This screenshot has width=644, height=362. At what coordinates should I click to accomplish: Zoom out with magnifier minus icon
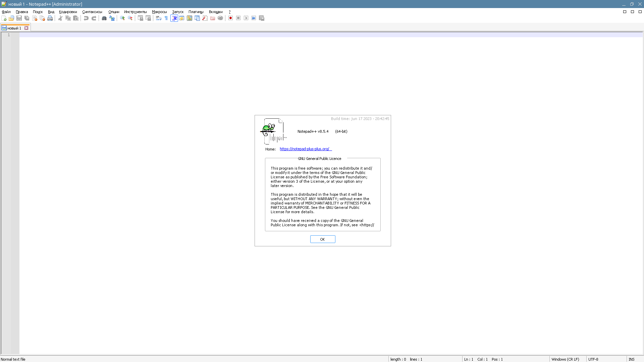pyautogui.click(x=130, y=18)
